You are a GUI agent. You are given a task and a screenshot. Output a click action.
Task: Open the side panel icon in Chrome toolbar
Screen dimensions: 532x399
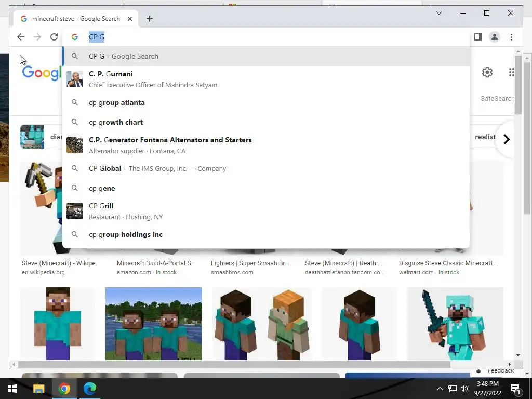pos(478,37)
